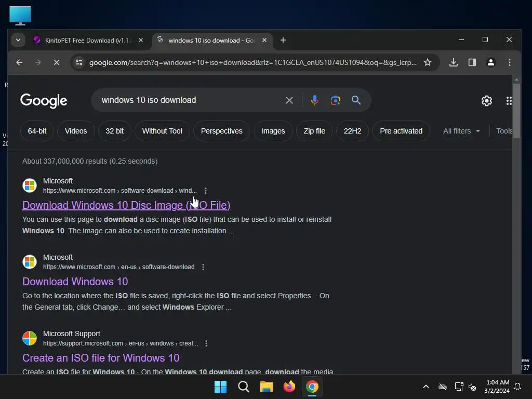
Task: Click the Microsoft Support result favicon
Action: (x=30, y=338)
